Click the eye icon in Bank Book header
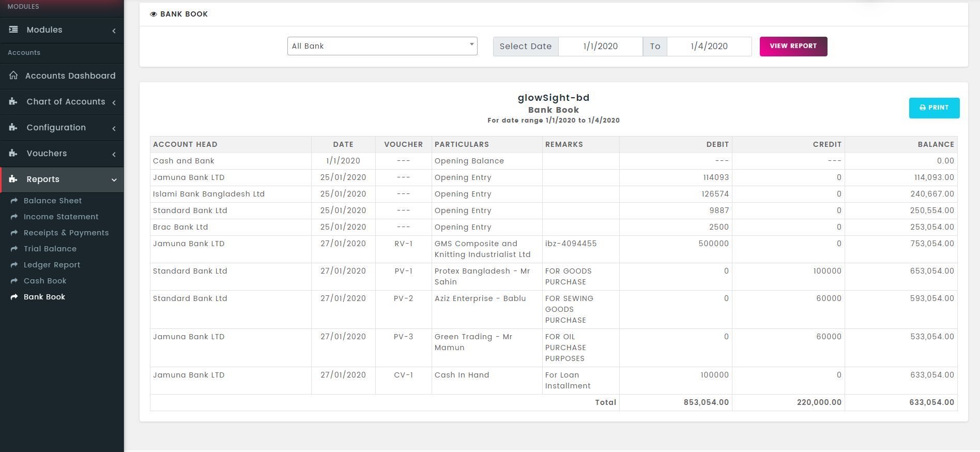The width and height of the screenshot is (980, 452). coord(154,14)
